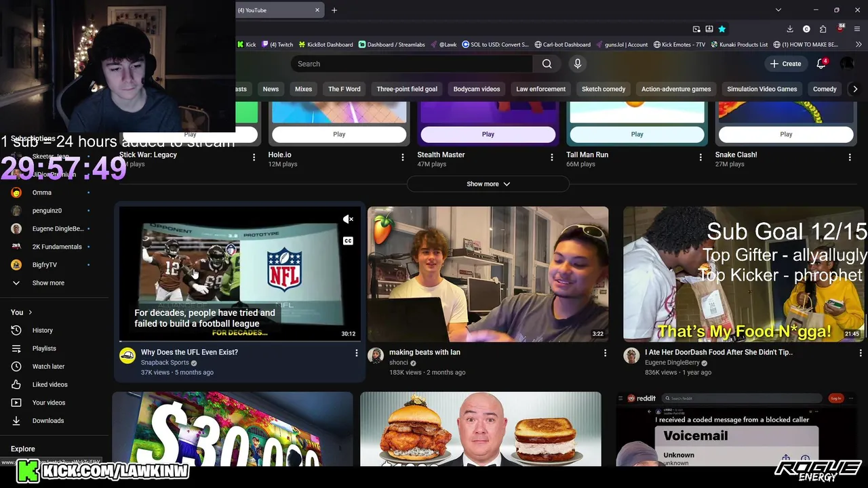Select Three-point field goal chip
Image resolution: width=868 pixels, height=488 pixels.
pyautogui.click(x=407, y=89)
